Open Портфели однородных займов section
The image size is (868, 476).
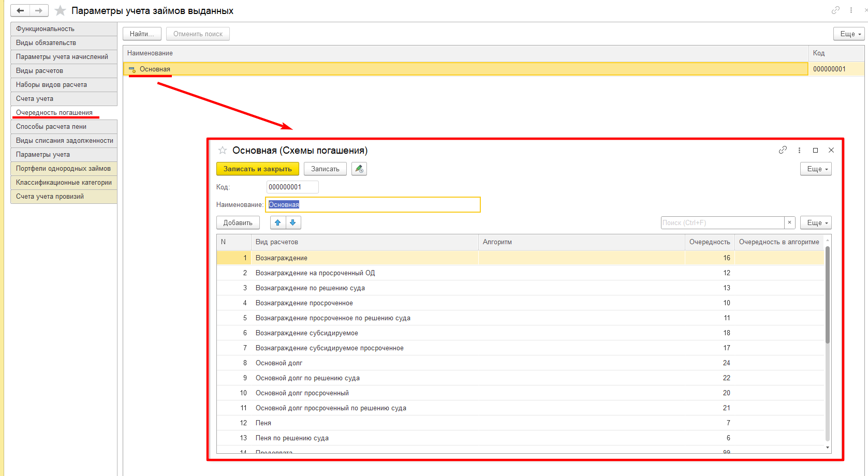pos(64,169)
